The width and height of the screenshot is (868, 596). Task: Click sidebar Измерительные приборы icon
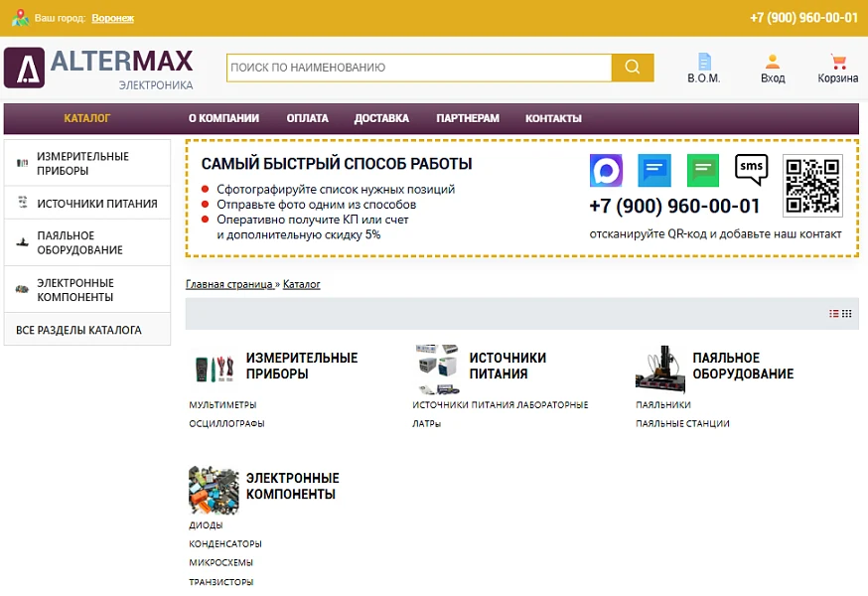(22, 163)
